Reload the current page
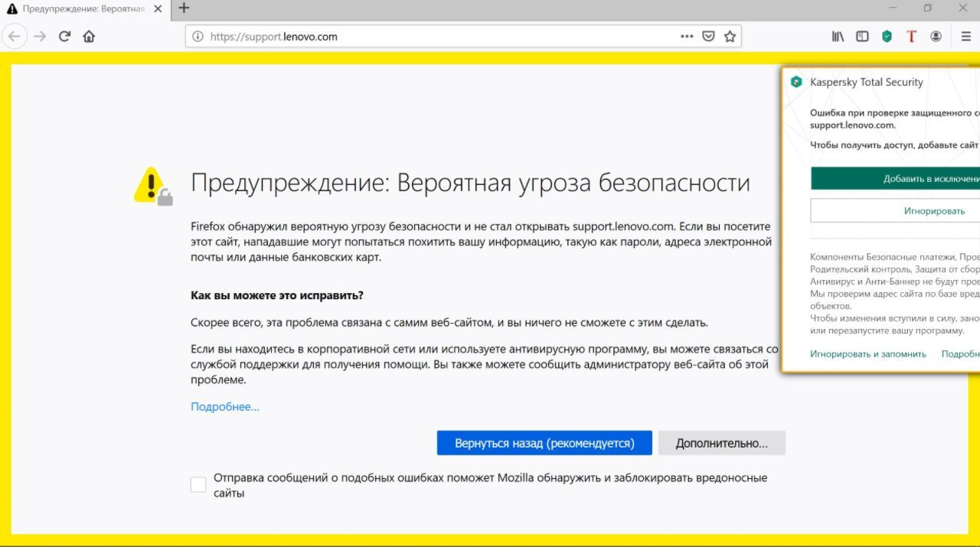 (x=64, y=36)
